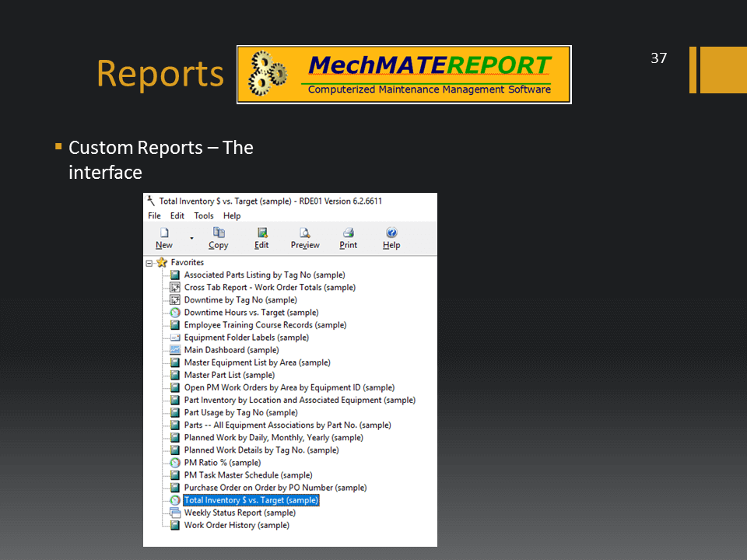Click label icon for Equipment Folder Labels
This screenshot has width=747, height=560.
click(x=175, y=338)
